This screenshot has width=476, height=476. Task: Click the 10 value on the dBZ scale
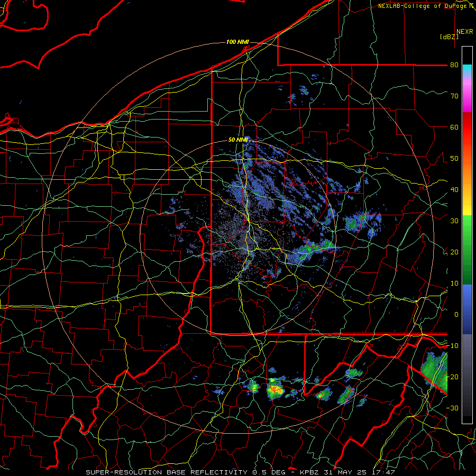pyautogui.click(x=454, y=283)
